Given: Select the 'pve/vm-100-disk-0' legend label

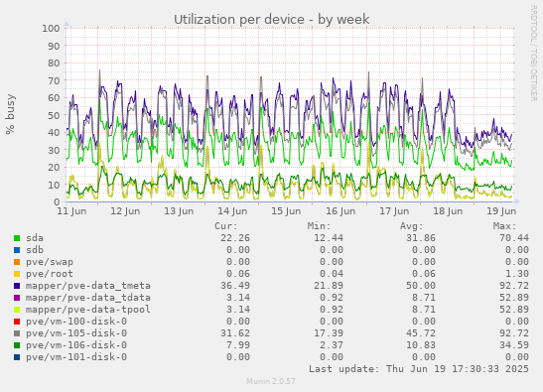Looking at the screenshot, I should [76, 322].
